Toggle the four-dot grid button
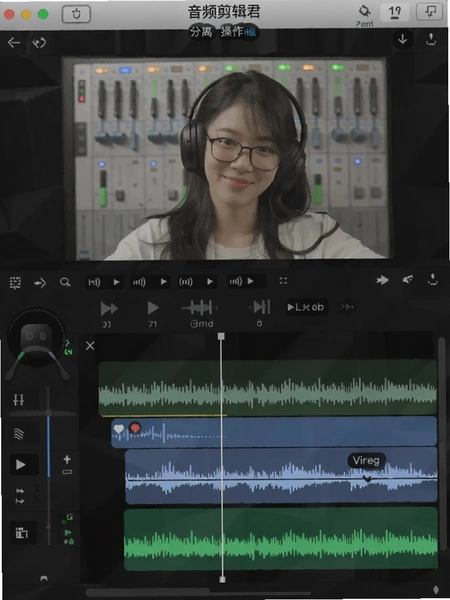This screenshot has height=600, width=450. (x=283, y=281)
